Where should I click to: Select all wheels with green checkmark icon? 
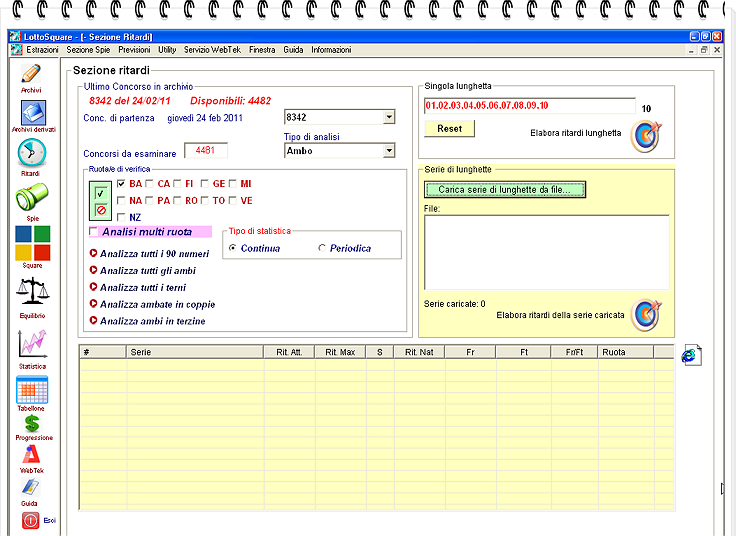pos(101,193)
